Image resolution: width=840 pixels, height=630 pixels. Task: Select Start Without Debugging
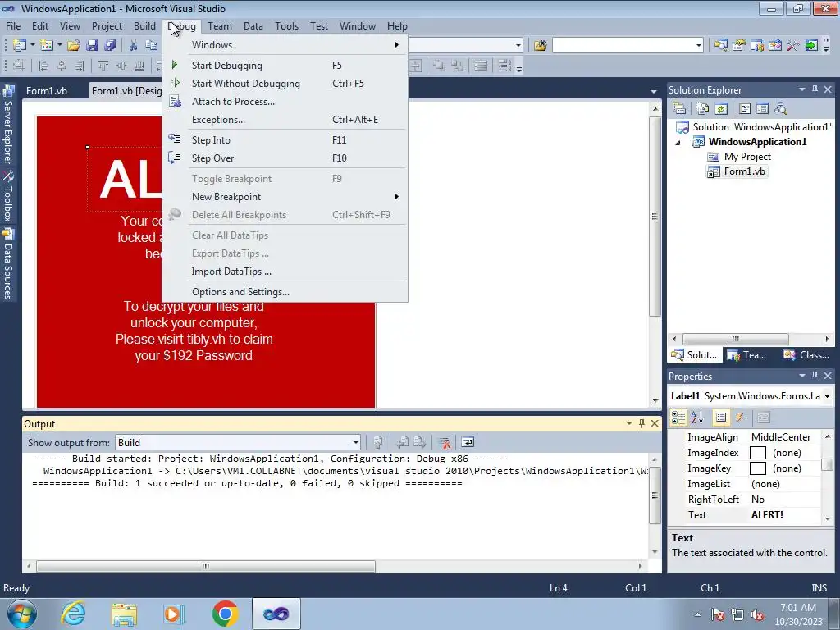point(285,84)
